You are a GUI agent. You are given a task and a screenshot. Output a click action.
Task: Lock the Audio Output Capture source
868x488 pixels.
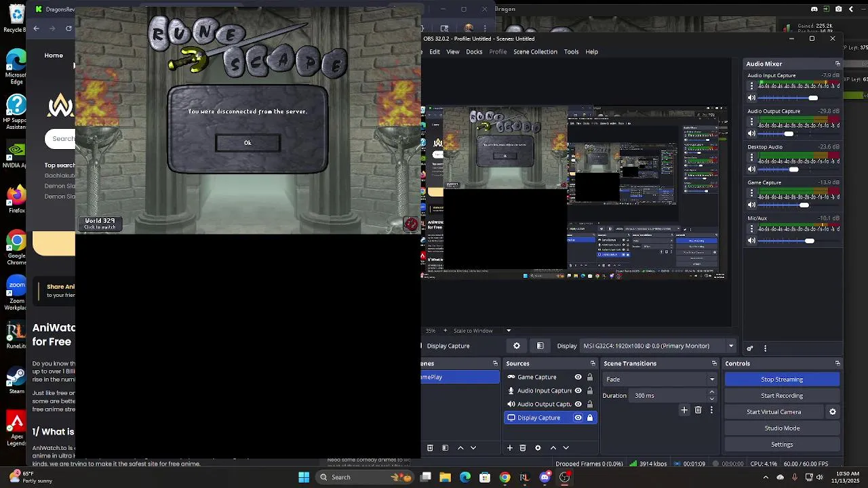(x=590, y=404)
